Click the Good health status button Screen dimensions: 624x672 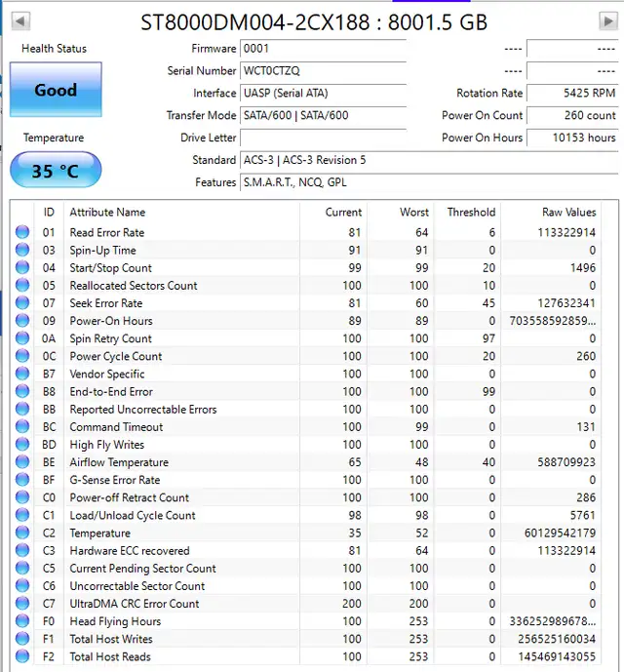(56, 90)
